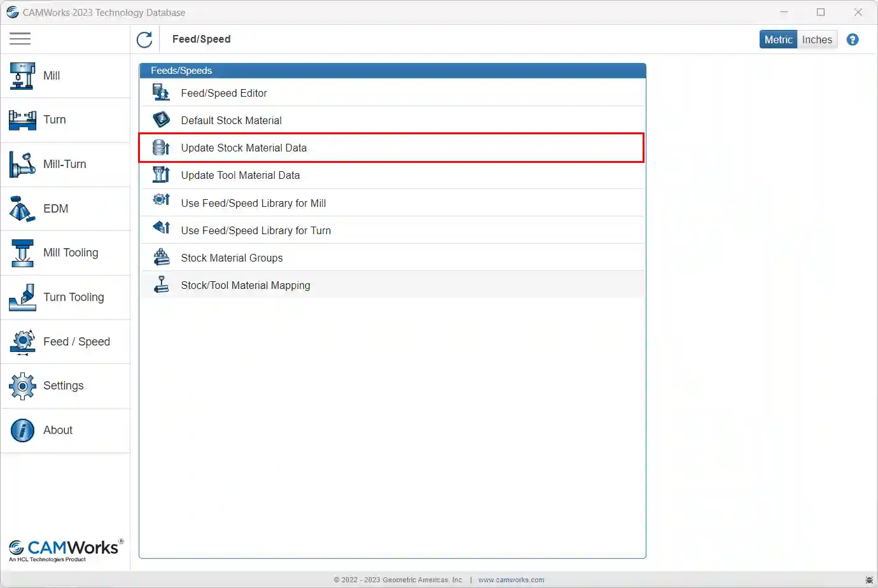This screenshot has width=878, height=588.
Task: Click the EDM icon in sidebar
Action: tap(22, 209)
